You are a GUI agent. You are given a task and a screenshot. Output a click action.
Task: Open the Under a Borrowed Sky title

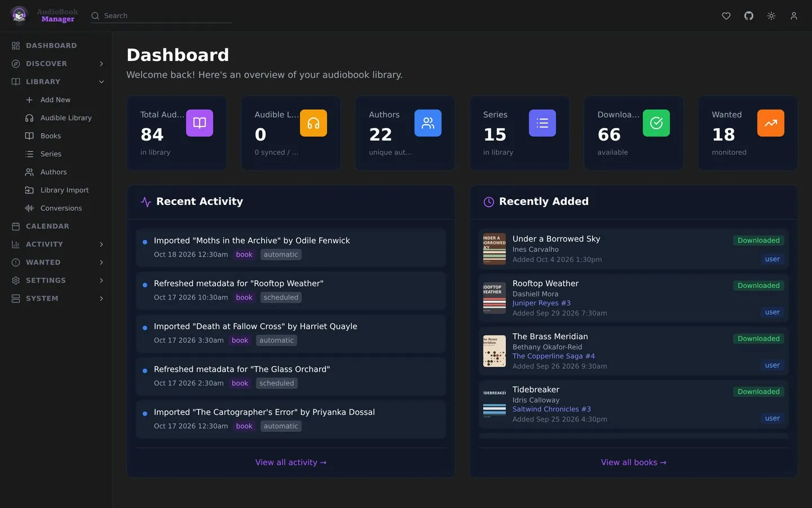tap(556, 239)
